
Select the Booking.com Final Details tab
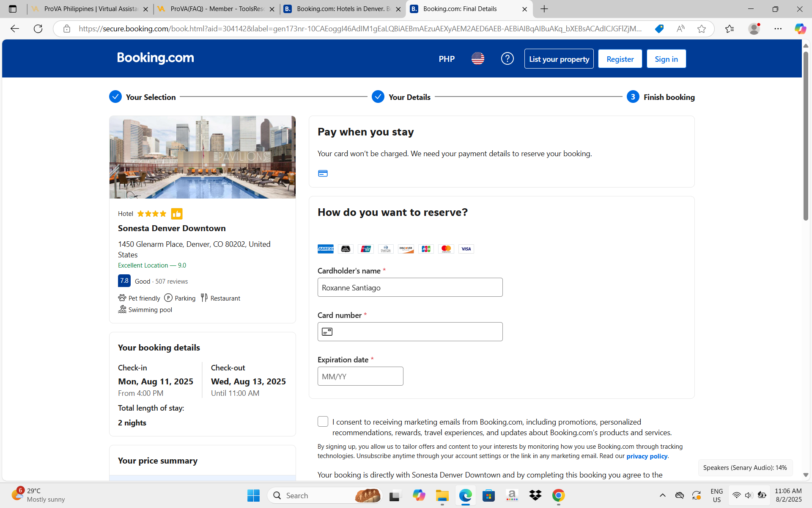[x=469, y=9]
